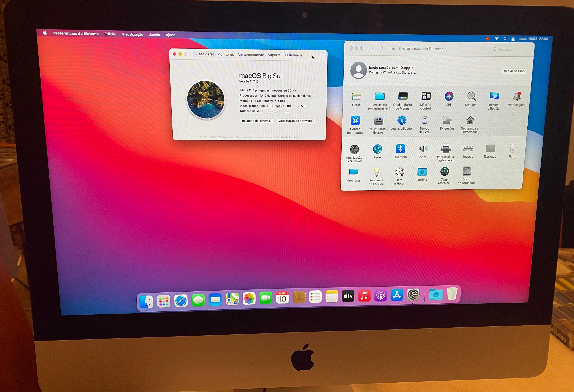
Task: Open Trash from the Dock
Action: pyautogui.click(x=452, y=294)
